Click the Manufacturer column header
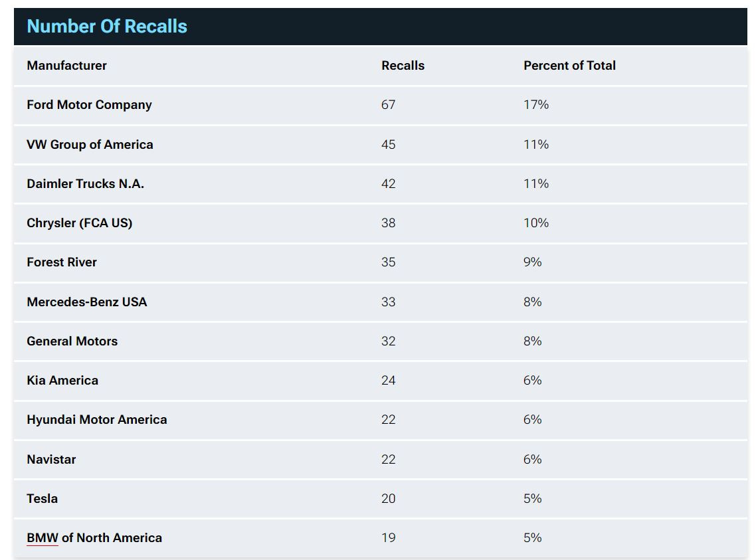The width and height of the screenshot is (756, 560). pos(66,66)
